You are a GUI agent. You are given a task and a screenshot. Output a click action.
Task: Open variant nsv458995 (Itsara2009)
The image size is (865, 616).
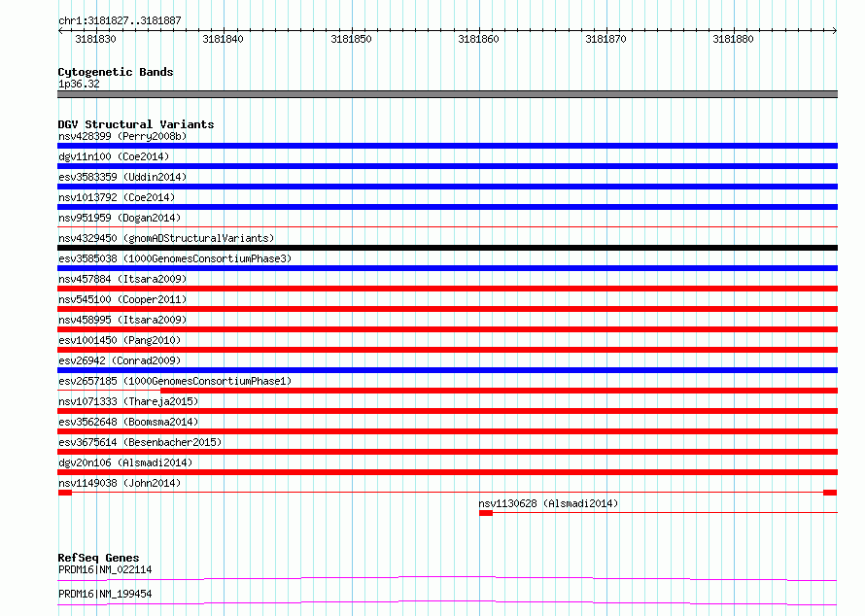click(x=122, y=320)
